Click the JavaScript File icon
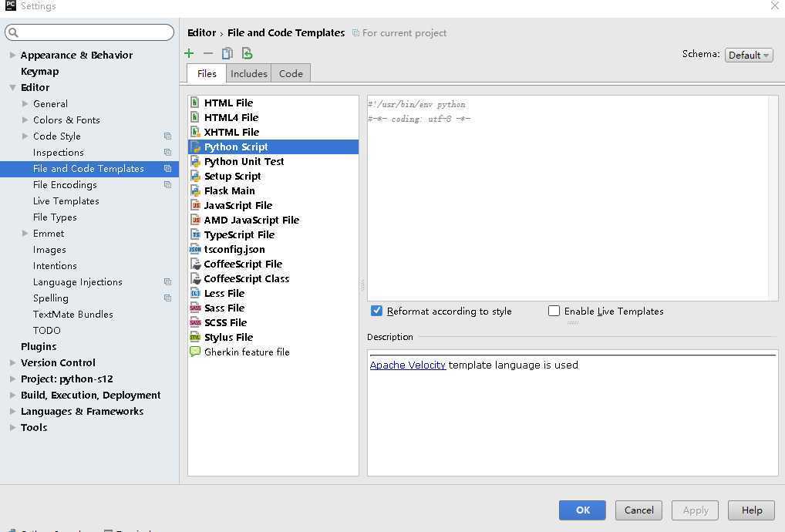Screen dimensions: 785x532 click(195, 205)
